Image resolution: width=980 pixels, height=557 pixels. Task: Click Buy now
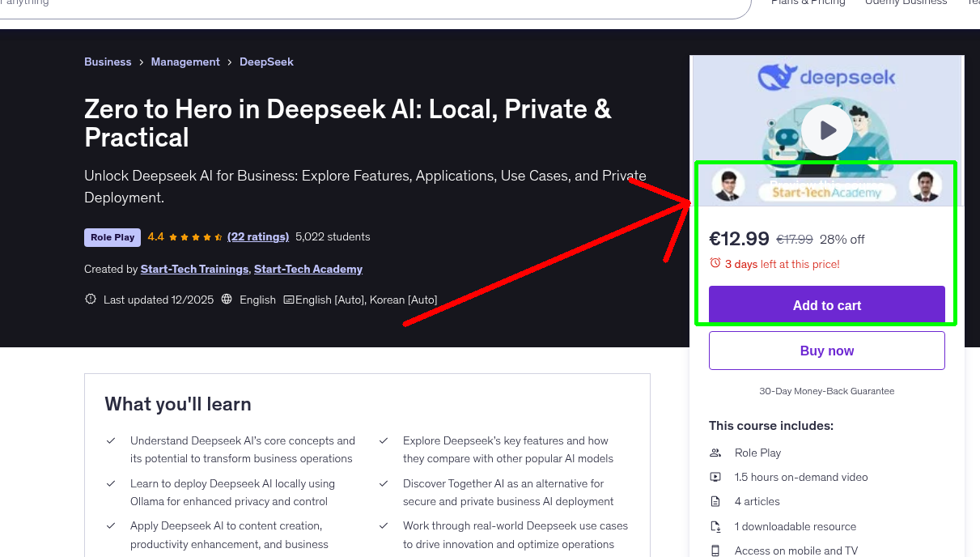click(x=826, y=350)
